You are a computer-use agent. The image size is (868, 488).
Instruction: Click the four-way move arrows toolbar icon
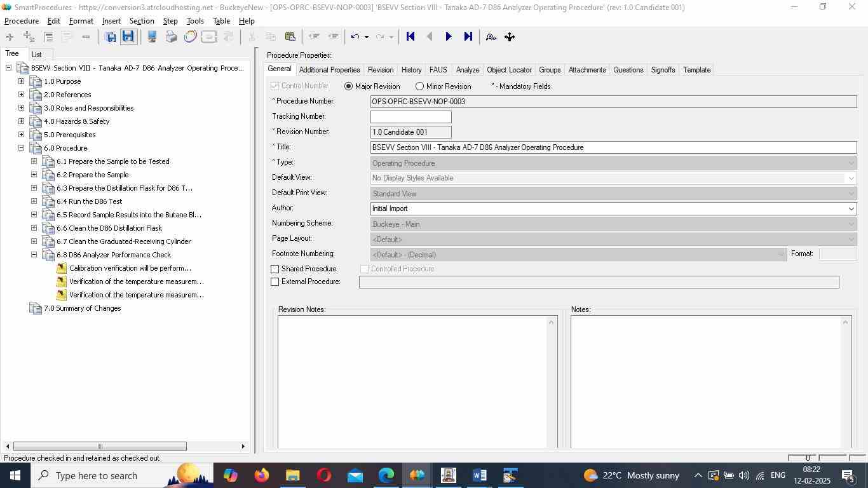click(x=510, y=37)
